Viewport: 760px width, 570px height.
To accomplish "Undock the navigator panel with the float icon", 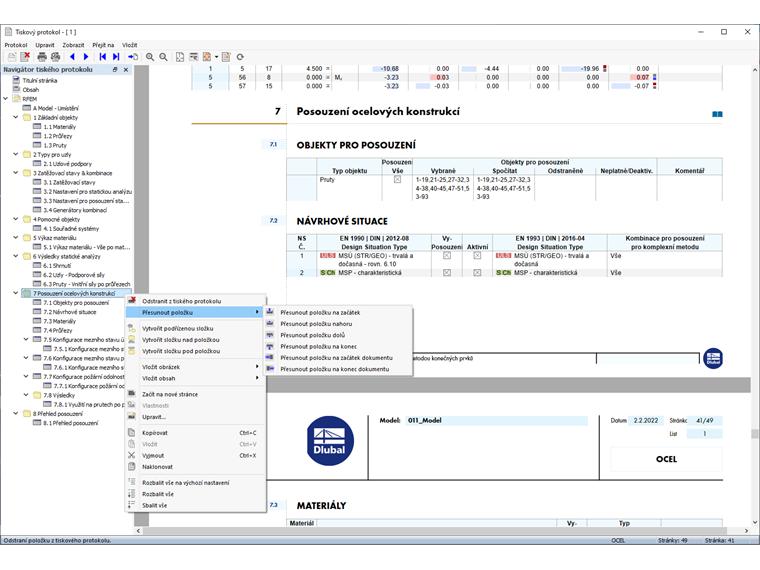I will [115, 70].
